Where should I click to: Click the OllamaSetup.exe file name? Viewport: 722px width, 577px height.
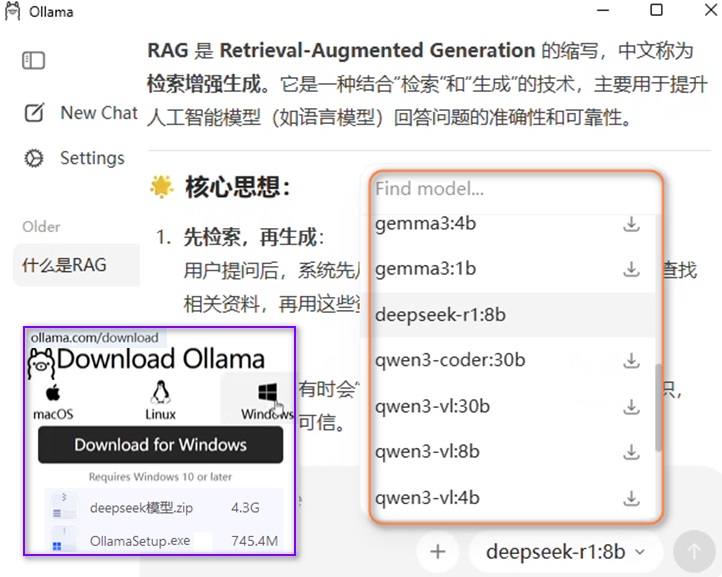(140, 541)
